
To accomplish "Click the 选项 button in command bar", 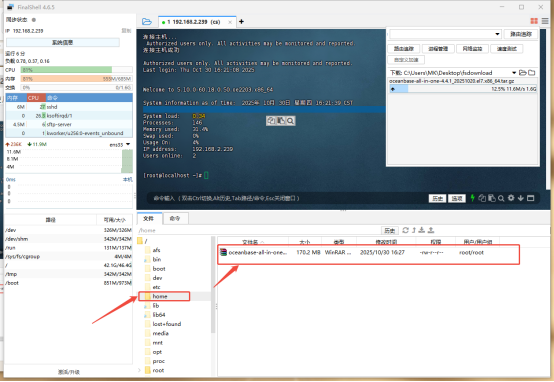I will pos(457,198).
